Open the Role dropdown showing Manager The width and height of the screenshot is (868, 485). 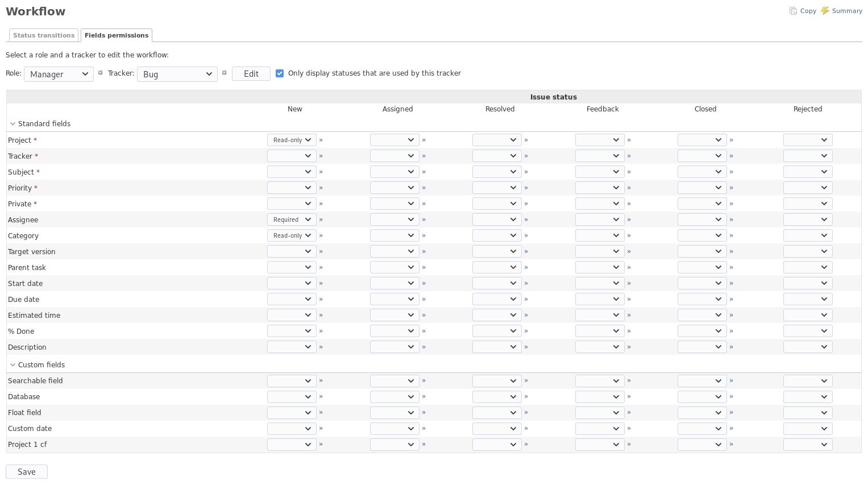pos(59,74)
